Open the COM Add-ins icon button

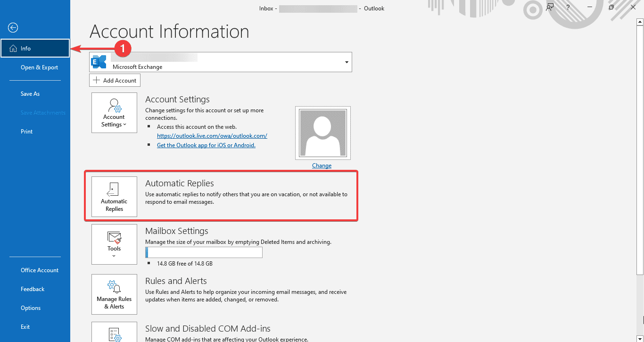tap(114, 333)
